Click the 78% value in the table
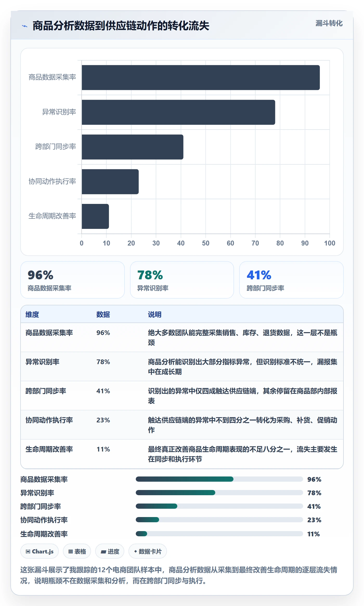Viewport: 364px width, 606px height. coord(103,362)
